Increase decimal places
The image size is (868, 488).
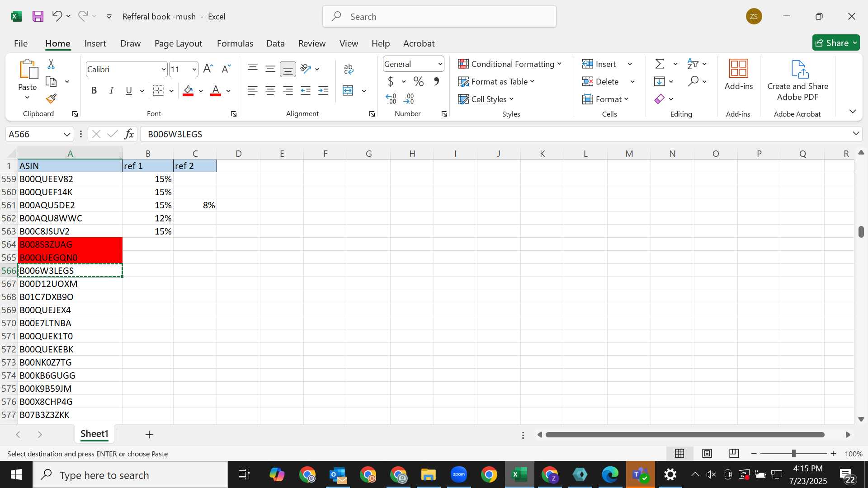(x=391, y=99)
